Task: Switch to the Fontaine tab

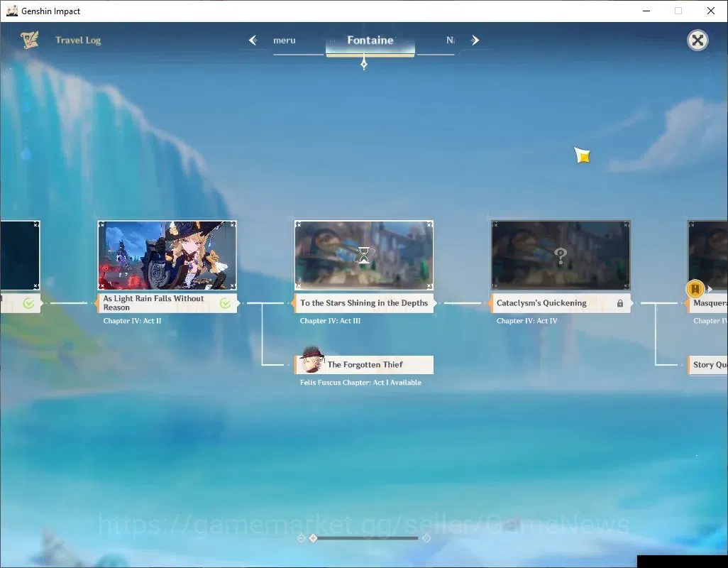Action: tap(370, 40)
